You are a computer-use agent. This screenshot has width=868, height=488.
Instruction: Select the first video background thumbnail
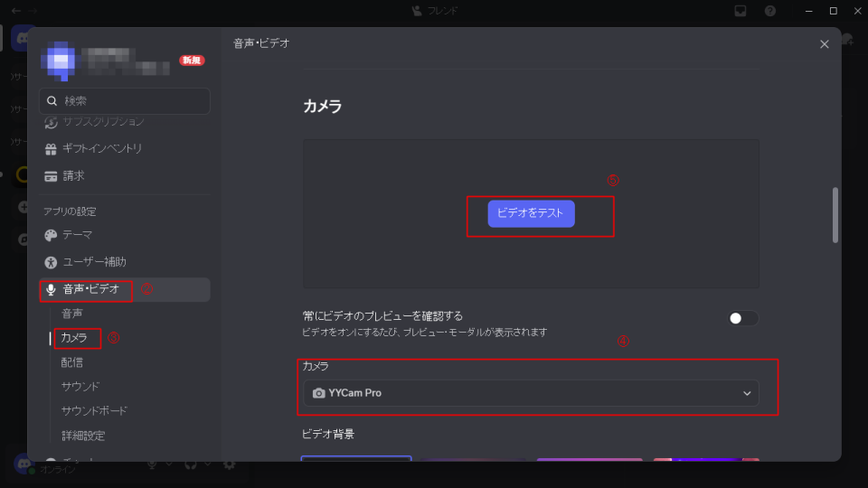pos(356,458)
